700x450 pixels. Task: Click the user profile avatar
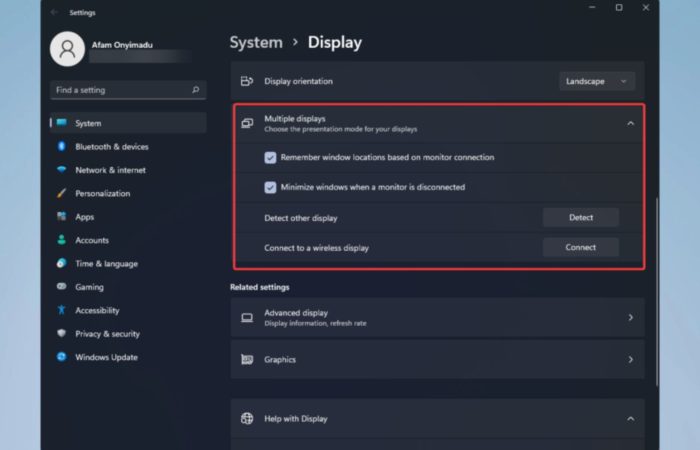pyautogui.click(x=67, y=49)
